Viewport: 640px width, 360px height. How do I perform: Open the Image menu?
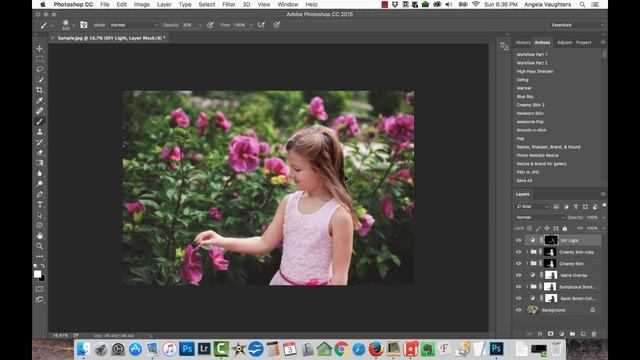coord(142,4)
